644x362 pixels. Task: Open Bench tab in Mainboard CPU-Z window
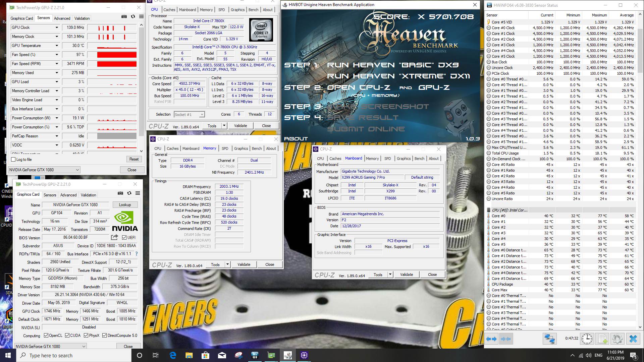pos(419,159)
